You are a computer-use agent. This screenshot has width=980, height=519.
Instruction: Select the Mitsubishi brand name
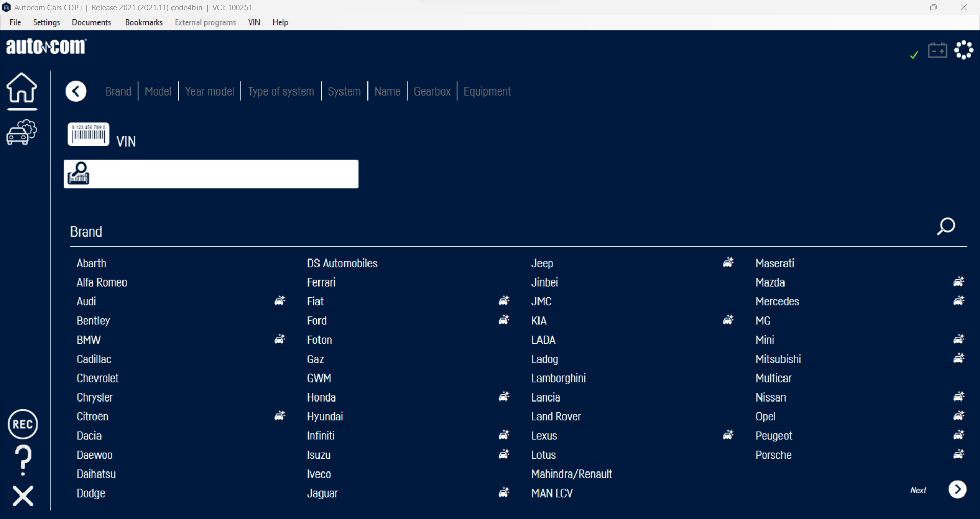(778, 359)
